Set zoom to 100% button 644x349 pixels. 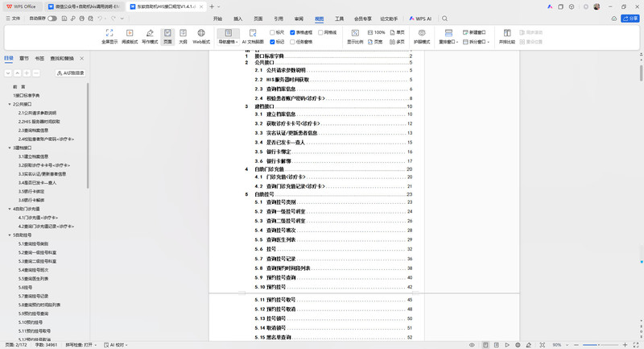tap(376, 32)
